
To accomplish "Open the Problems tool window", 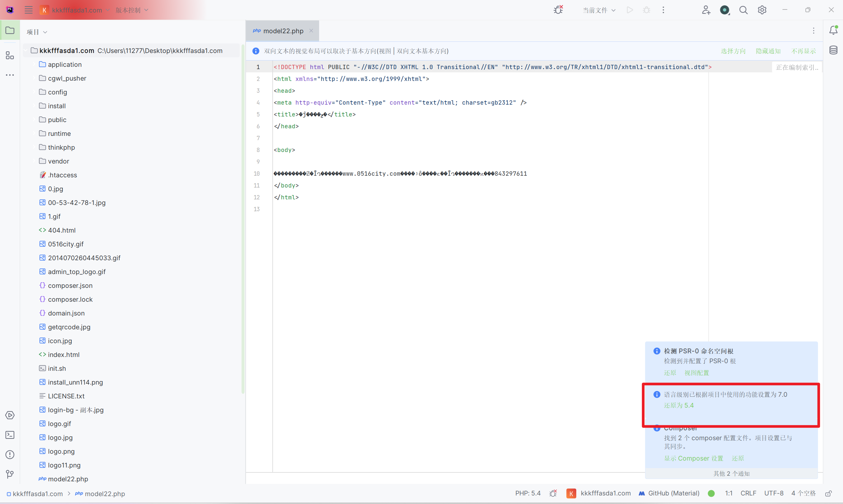I will pos(10,454).
